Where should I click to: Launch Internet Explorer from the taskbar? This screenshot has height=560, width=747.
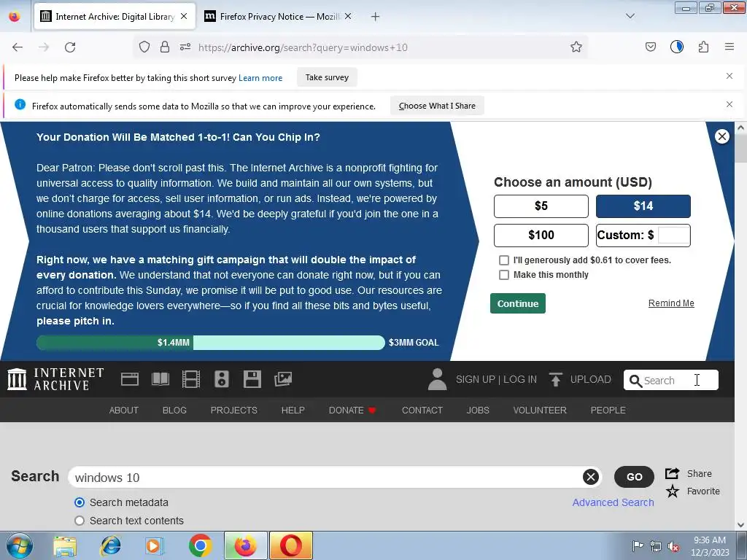pos(111,545)
